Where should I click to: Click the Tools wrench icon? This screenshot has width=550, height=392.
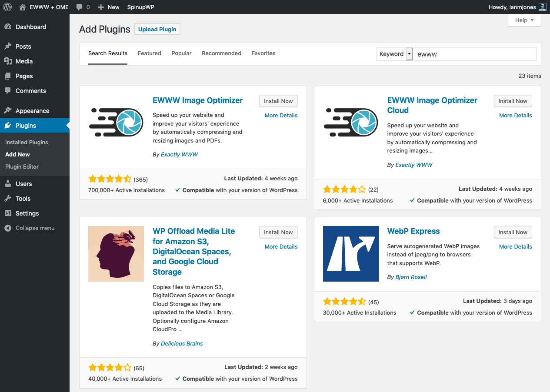pyautogui.click(x=8, y=199)
